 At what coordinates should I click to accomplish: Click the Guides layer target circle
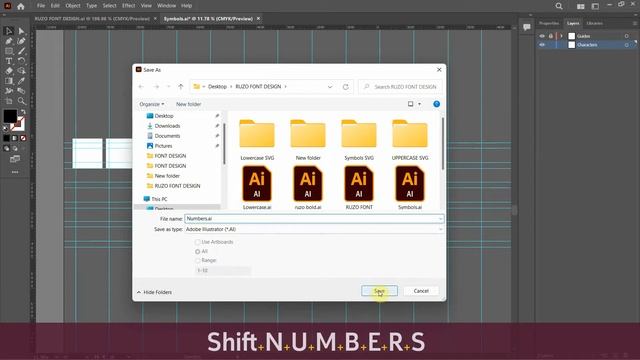pyautogui.click(x=627, y=36)
